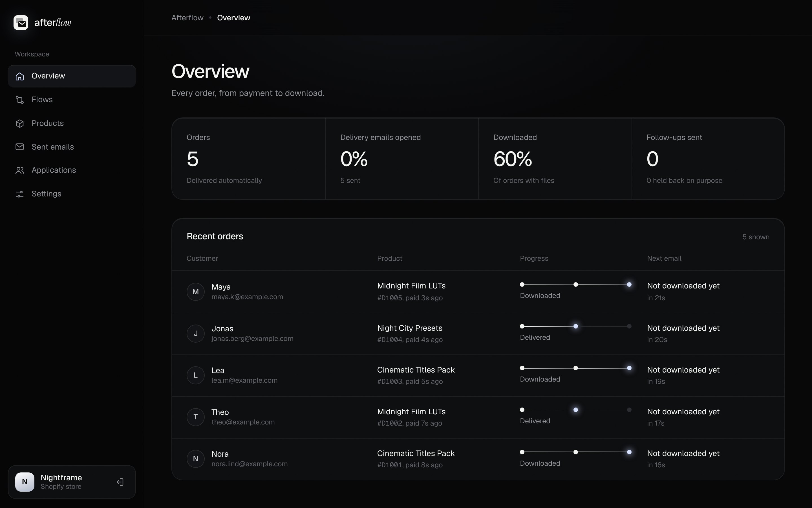Click the sign-out icon beside Nightframe

tap(120, 482)
